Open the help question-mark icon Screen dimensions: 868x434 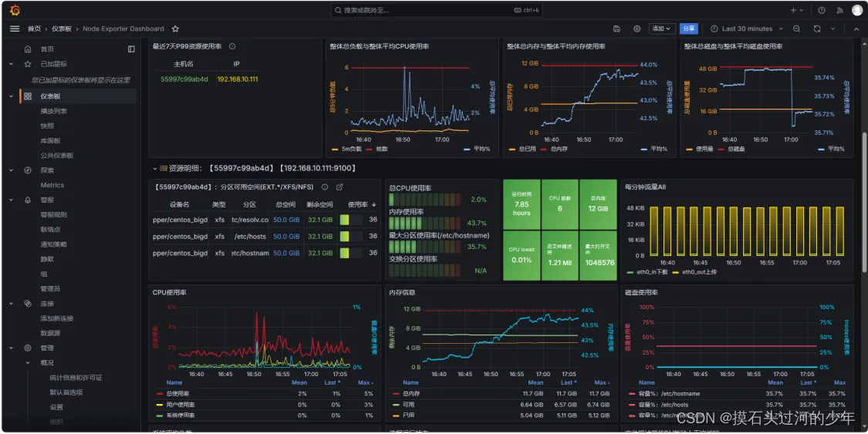point(822,10)
